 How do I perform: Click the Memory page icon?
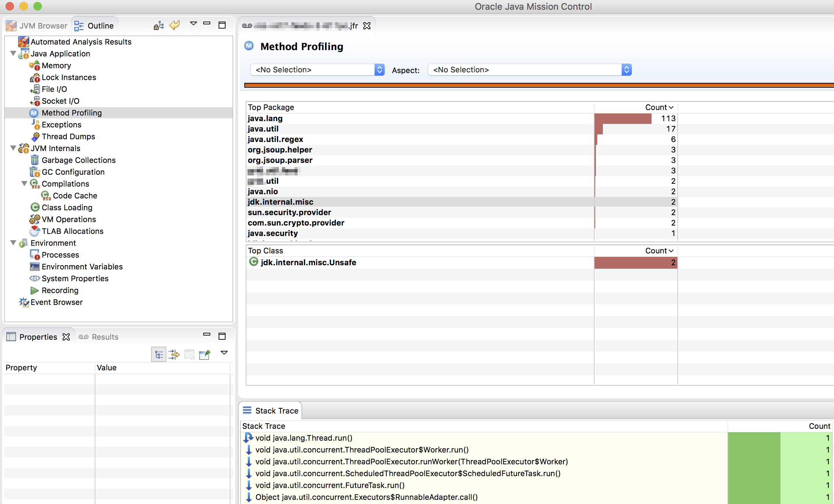pos(34,65)
